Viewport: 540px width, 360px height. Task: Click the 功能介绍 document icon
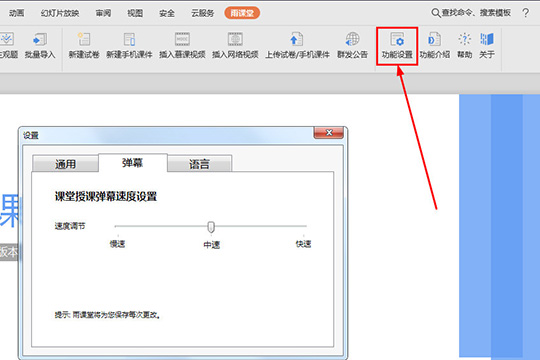point(434,39)
